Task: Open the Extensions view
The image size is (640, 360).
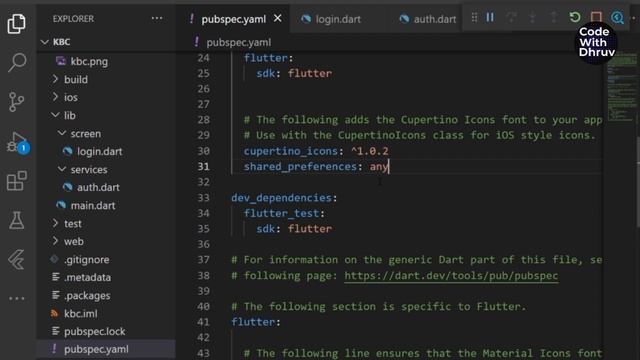Action: tap(17, 180)
